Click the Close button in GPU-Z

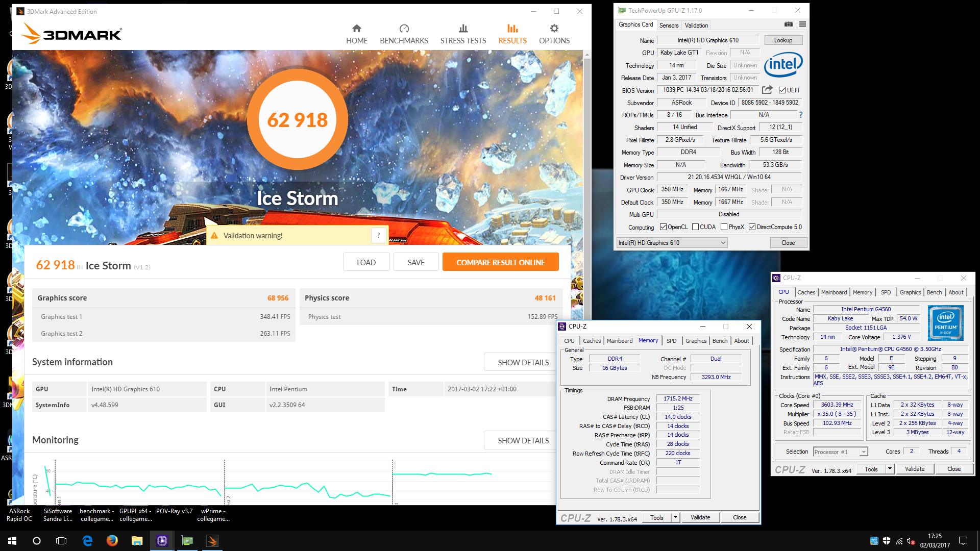[x=788, y=243]
